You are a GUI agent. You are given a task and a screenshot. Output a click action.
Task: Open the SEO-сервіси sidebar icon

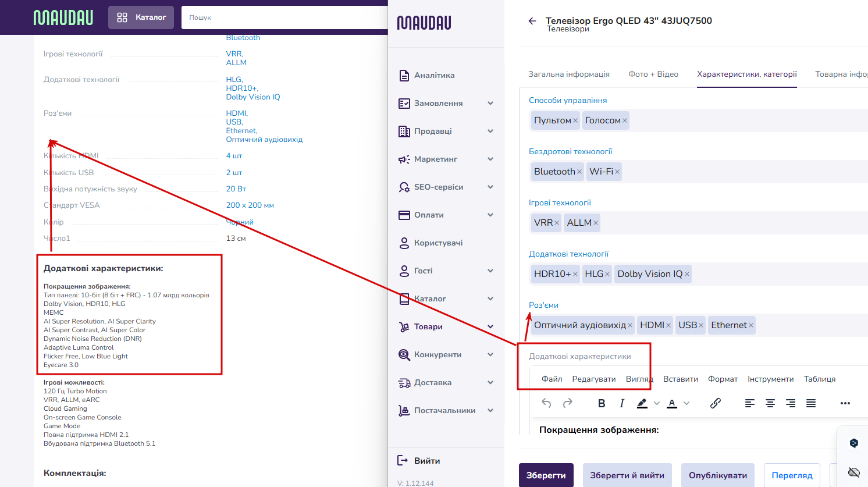tap(404, 187)
